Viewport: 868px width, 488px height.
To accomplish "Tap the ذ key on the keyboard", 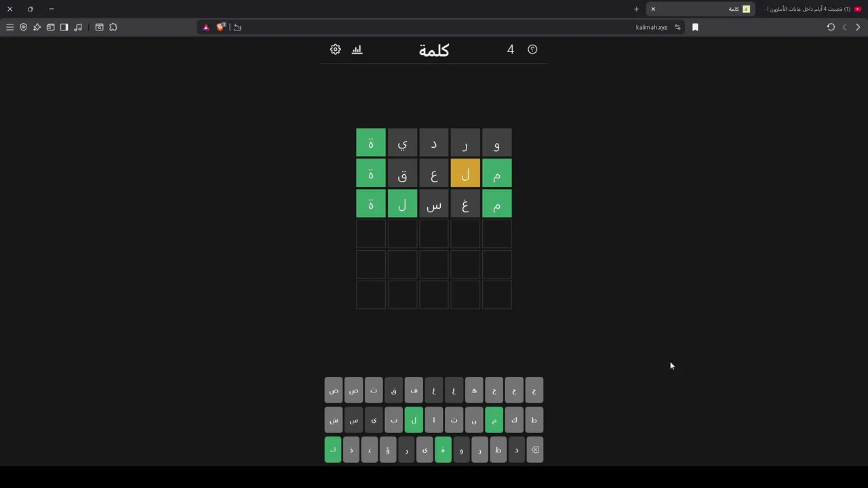I will pyautogui.click(x=351, y=449).
